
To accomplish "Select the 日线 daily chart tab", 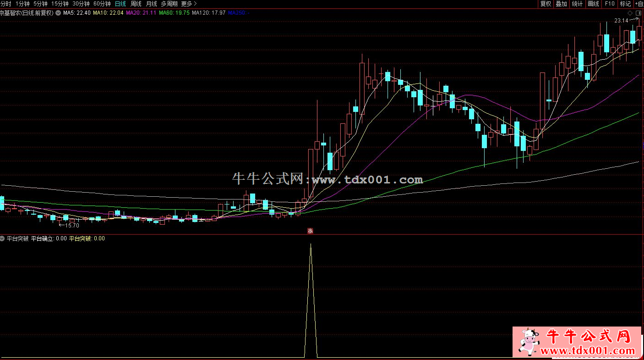I will pos(120,4).
